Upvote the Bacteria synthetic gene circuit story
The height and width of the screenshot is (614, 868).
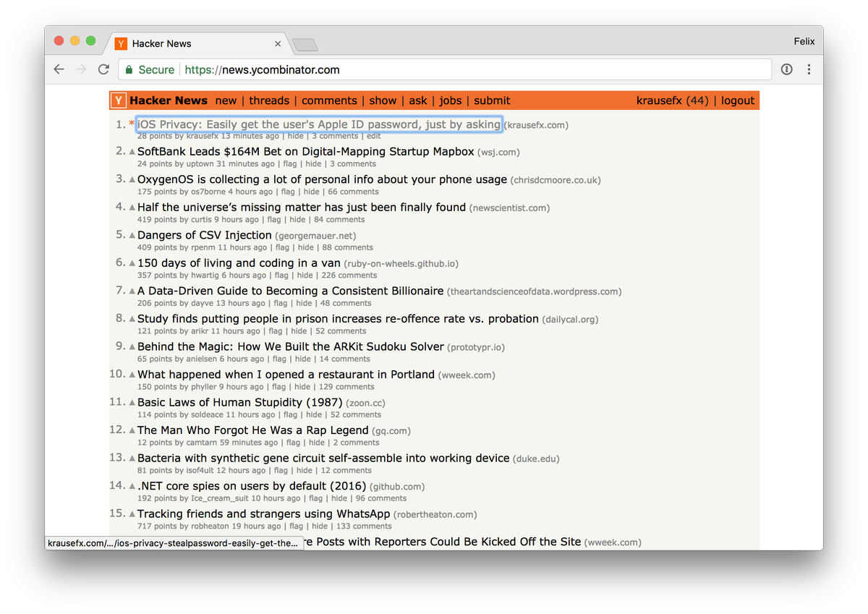pos(132,459)
